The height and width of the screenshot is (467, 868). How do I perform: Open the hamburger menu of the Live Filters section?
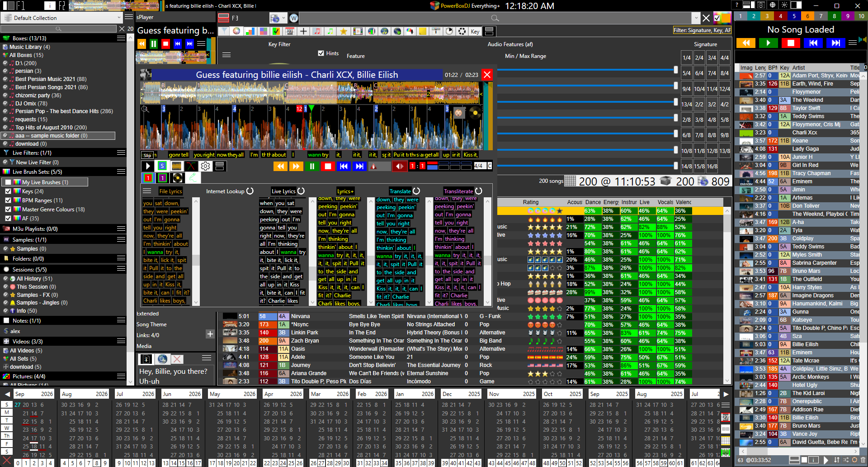pos(121,153)
